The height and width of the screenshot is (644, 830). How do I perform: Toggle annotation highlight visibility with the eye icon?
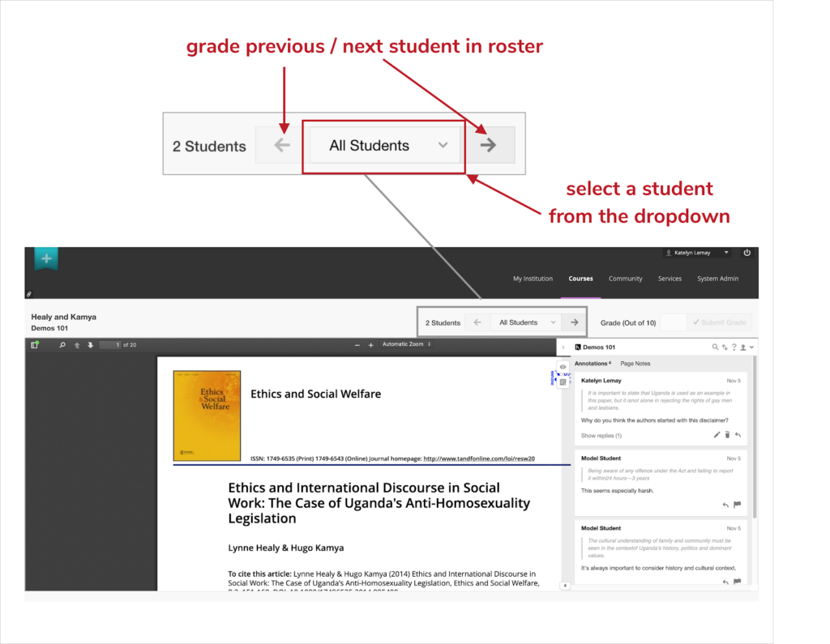[x=563, y=367]
